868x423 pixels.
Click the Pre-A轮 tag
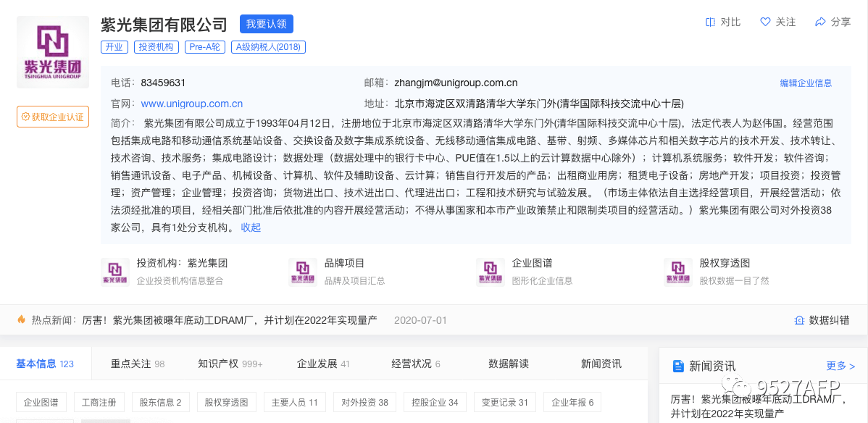205,47
